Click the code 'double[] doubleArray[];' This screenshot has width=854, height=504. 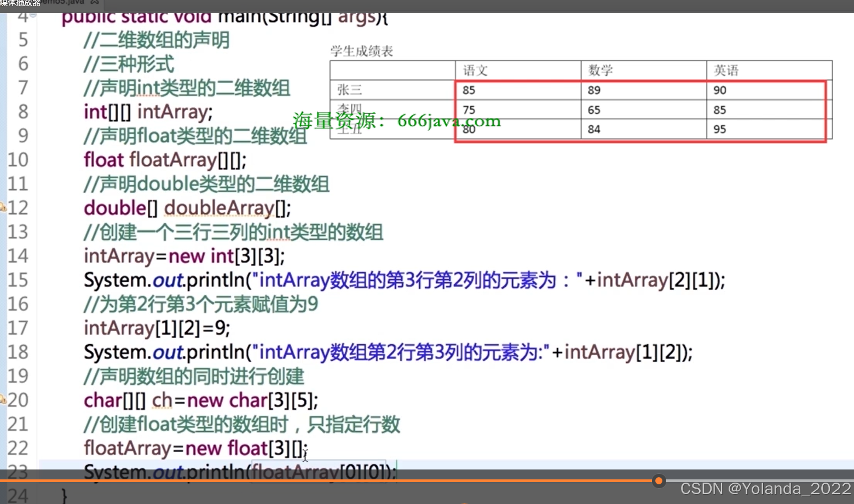(187, 208)
